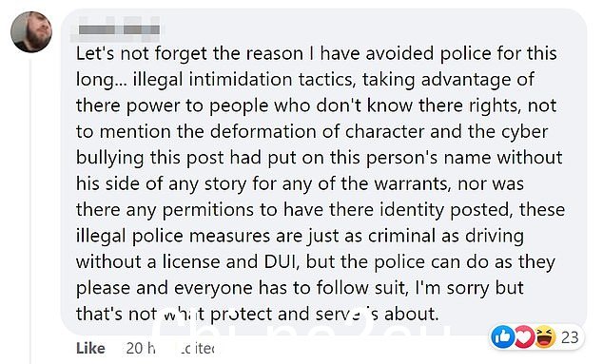This screenshot has width=603, height=364.
Task: Open the 20 h timestamp link
Action: [x=141, y=348]
